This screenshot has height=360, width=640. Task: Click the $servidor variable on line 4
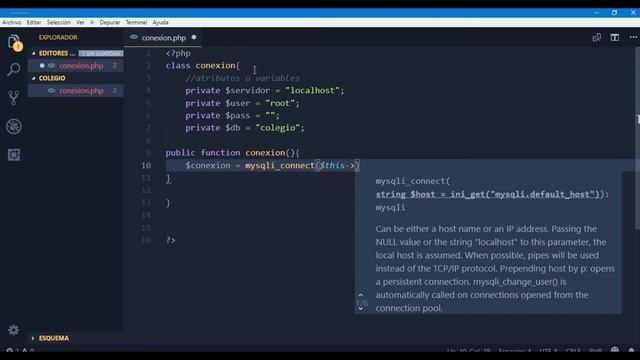click(247, 91)
